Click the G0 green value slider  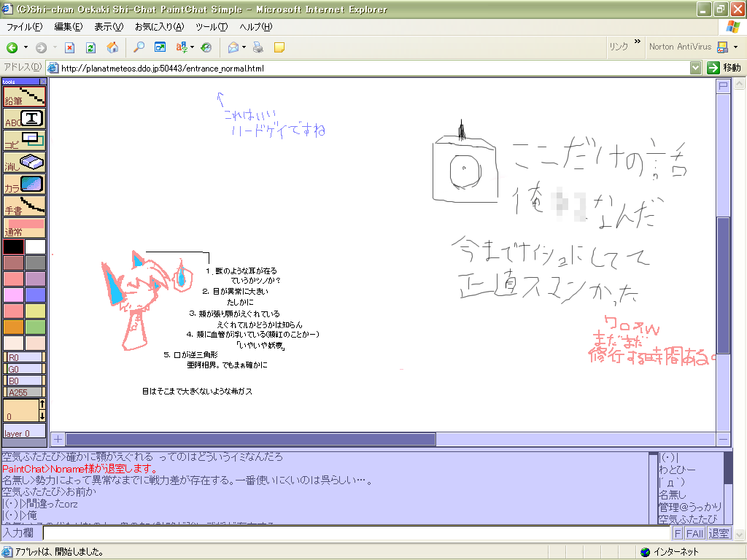click(x=24, y=369)
